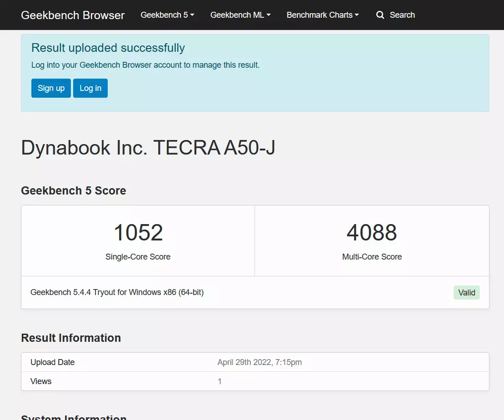
Task: Select the 1052 single-core score number
Action: [138, 233]
